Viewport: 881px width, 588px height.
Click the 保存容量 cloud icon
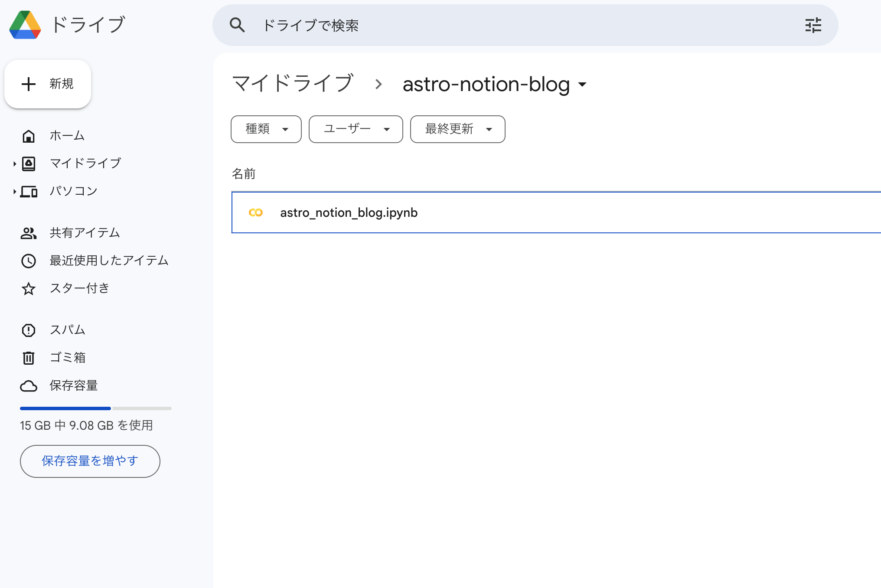click(x=29, y=386)
